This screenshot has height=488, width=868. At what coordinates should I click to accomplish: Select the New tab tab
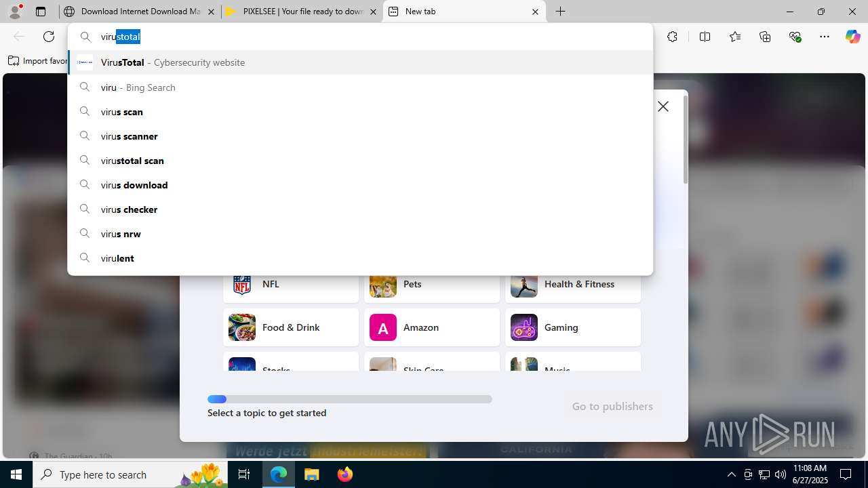tap(465, 12)
